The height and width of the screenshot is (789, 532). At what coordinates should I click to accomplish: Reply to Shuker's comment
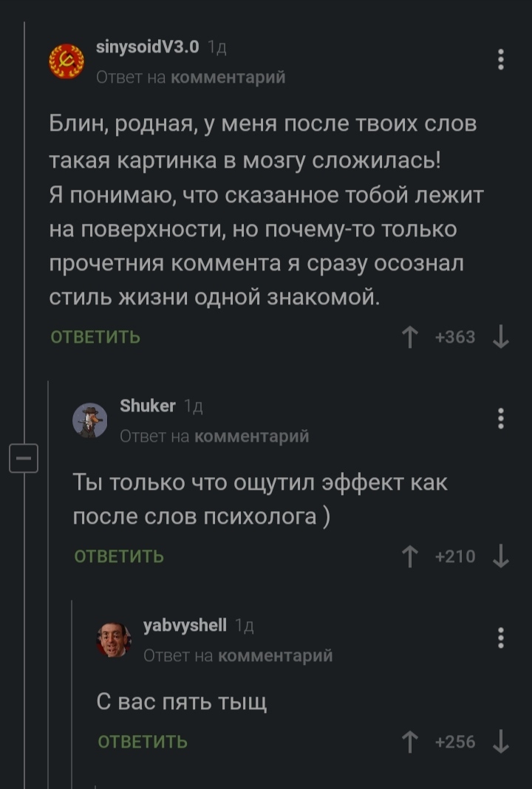pyautogui.click(x=119, y=556)
